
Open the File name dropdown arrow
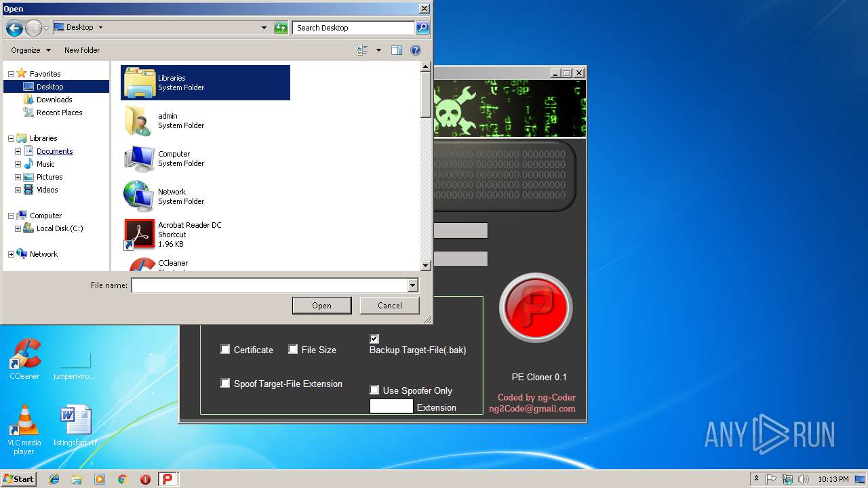click(412, 285)
